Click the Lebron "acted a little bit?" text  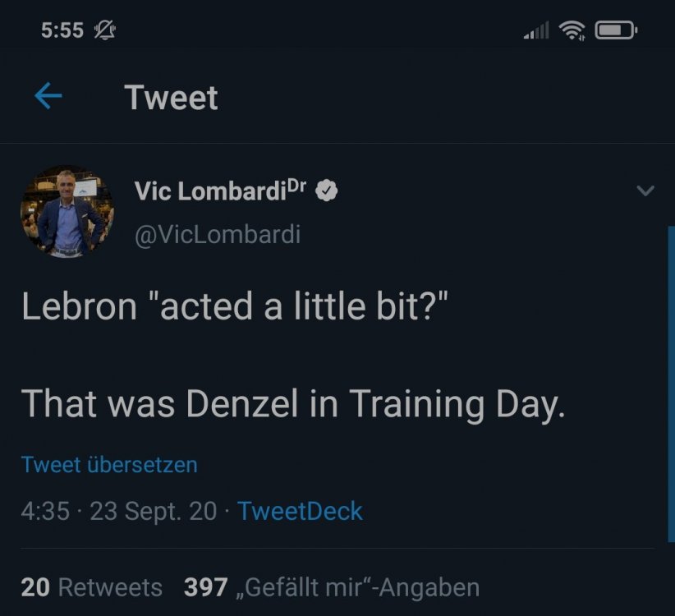click(234, 306)
